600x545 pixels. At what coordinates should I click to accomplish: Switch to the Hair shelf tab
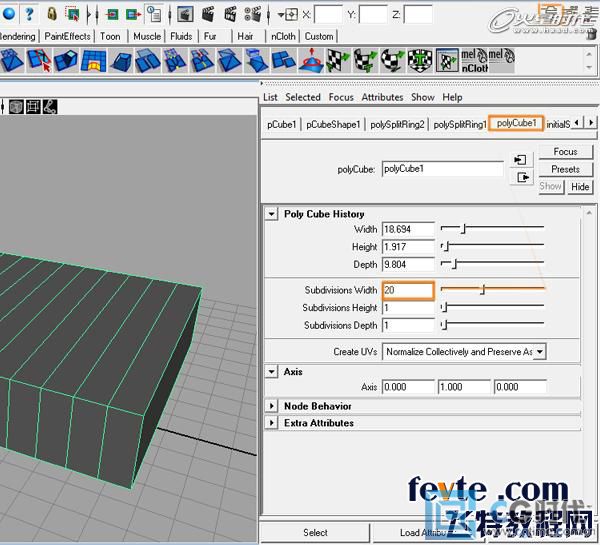(x=245, y=36)
